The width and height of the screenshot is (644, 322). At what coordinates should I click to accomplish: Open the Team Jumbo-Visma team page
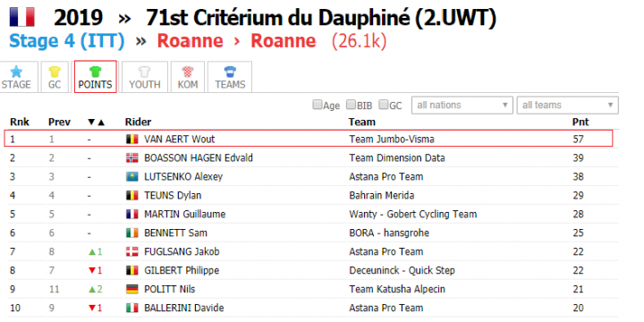pyautogui.click(x=392, y=140)
